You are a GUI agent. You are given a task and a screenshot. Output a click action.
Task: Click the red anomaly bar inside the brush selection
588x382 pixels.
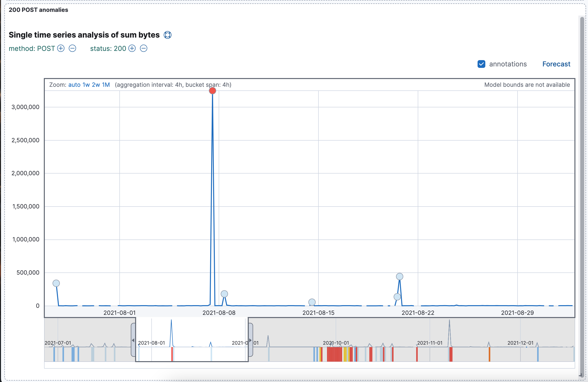pyautogui.click(x=172, y=354)
